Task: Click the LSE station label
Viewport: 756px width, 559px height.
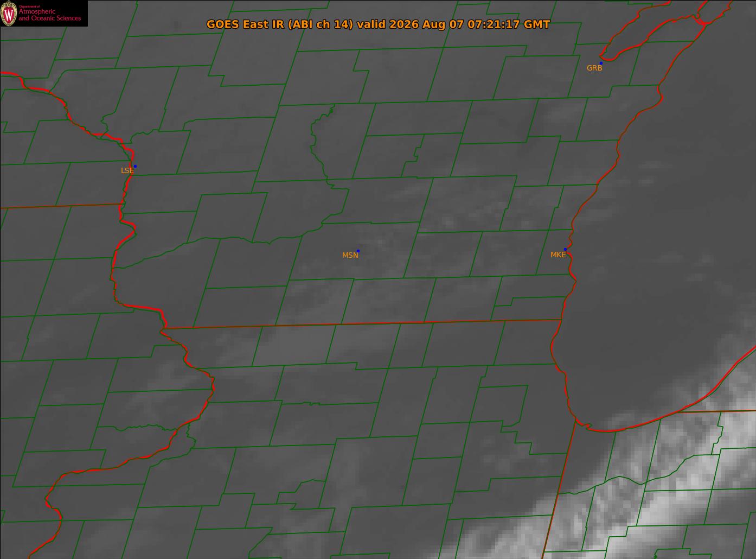Action: point(127,170)
